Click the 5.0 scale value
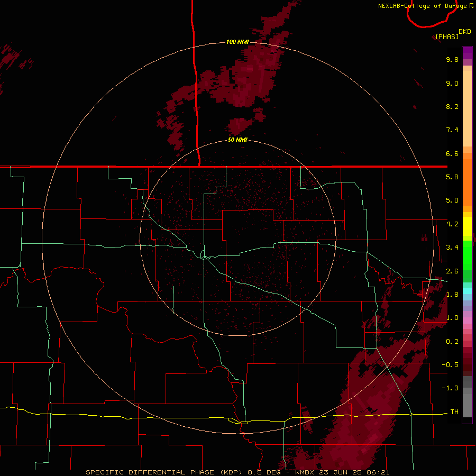Screen dimensions: 476x476 452,200
